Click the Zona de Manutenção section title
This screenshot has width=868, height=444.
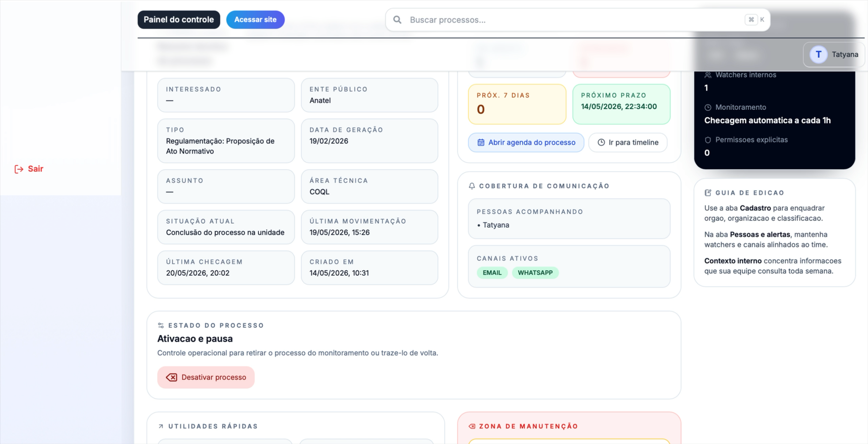coord(529,426)
